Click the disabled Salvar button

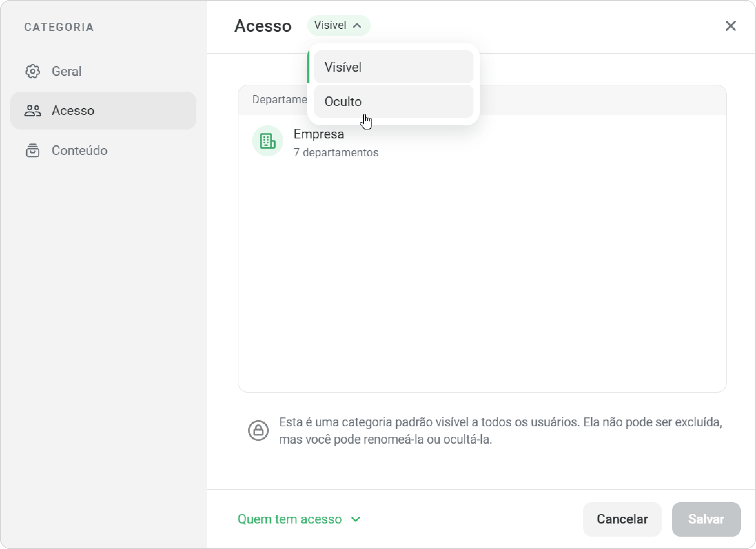(x=706, y=519)
